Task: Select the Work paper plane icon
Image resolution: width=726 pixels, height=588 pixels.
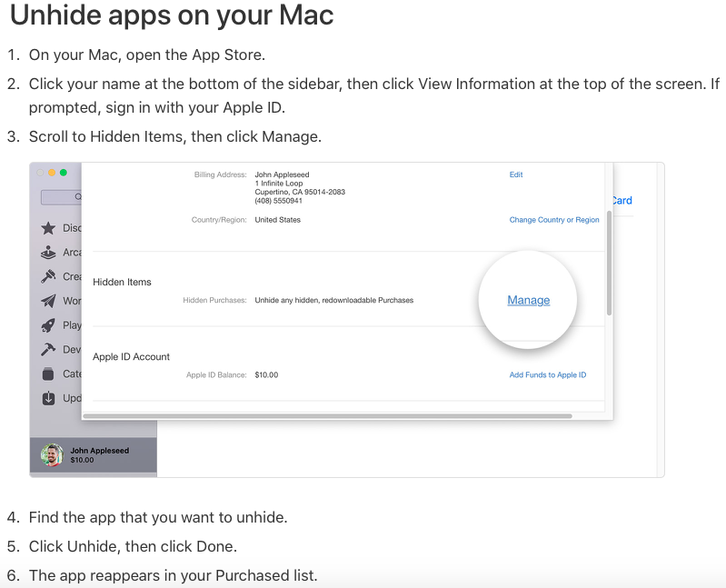Action: [x=48, y=301]
